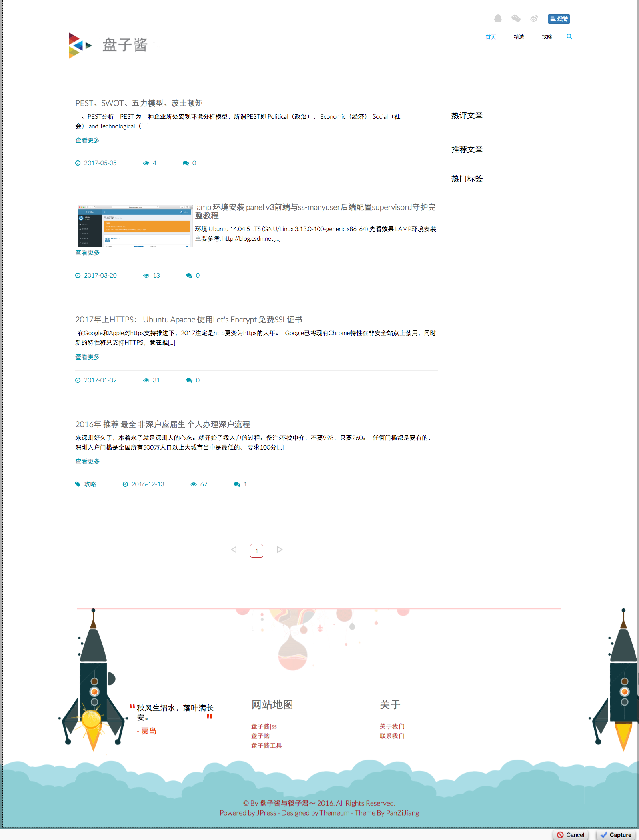The width and height of the screenshot is (639, 840).
Task: Click comment icon showing 1 comment
Action: [x=237, y=484]
